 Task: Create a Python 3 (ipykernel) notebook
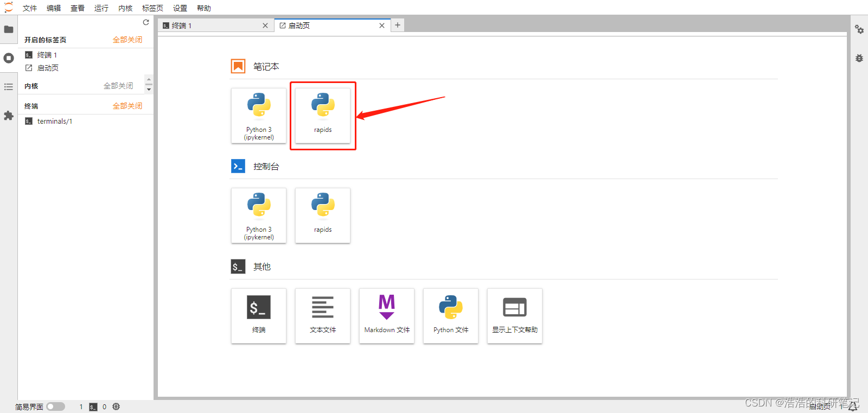pyautogui.click(x=259, y=116)
